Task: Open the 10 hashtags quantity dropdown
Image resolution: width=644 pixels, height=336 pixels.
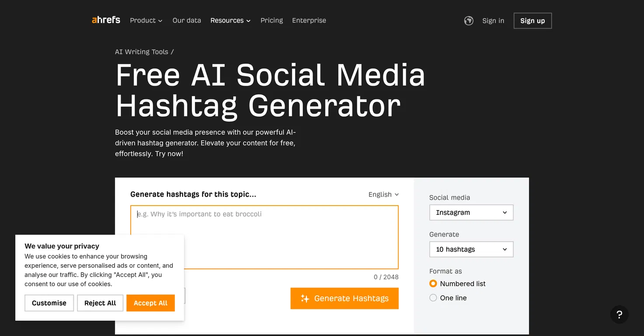Action: pyautogui.click(x=471, y=249)
